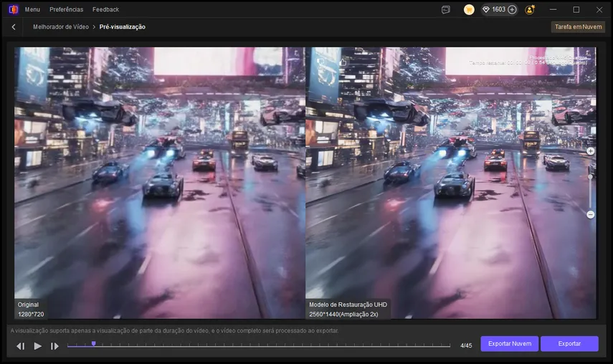
Task: Open the Menu item in the title bar
Action: tap(32, 9)
